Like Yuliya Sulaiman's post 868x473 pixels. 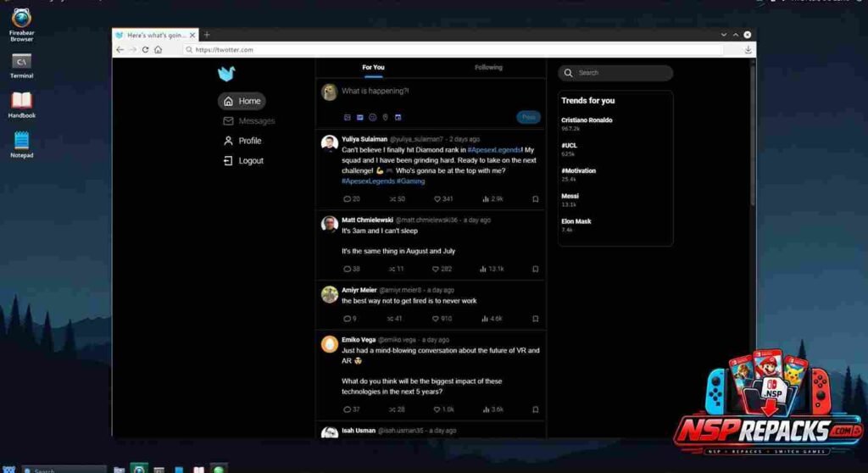tap(442, 199)
